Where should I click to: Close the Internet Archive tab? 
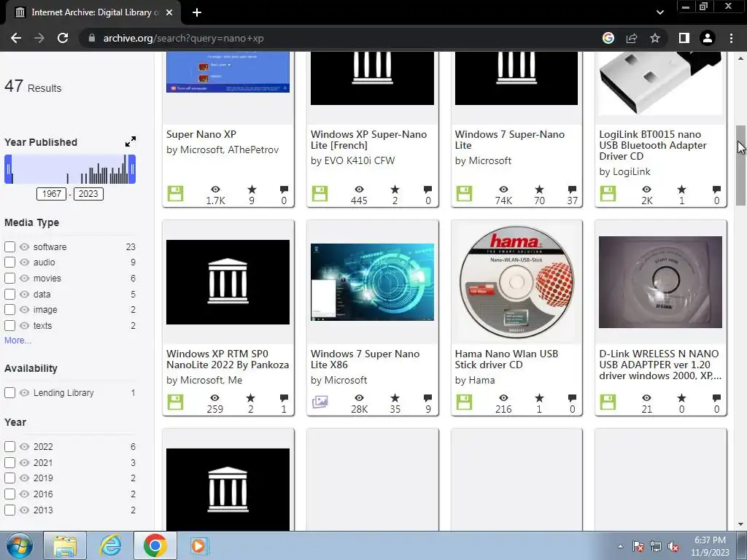tap(169, 13)
